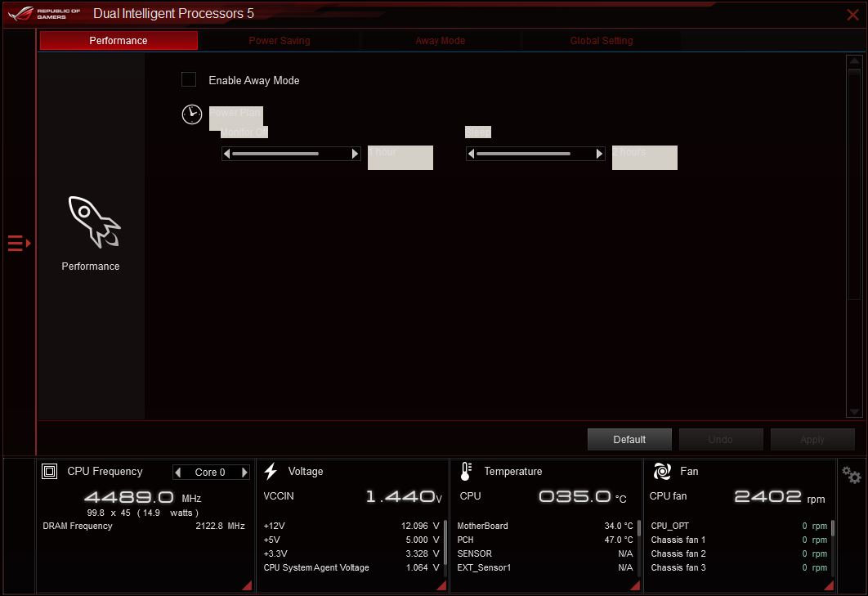Enable Away Mode
868x596 pixels.
[189, 79]
